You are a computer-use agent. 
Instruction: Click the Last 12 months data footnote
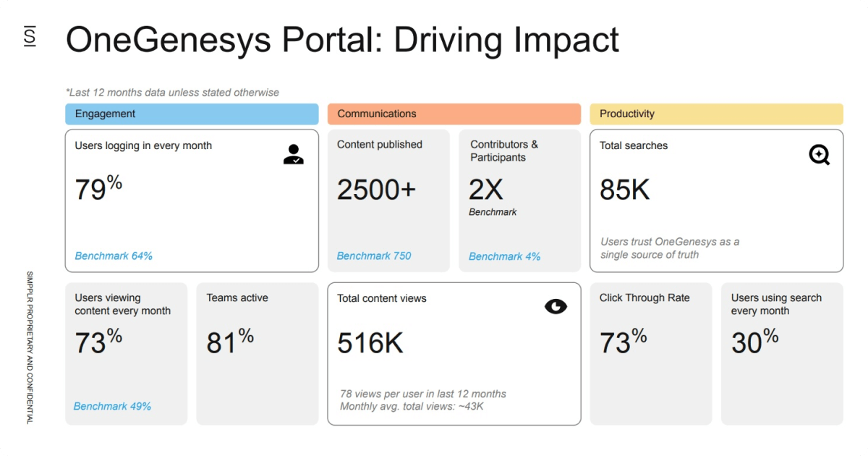(x=172, y=93)
